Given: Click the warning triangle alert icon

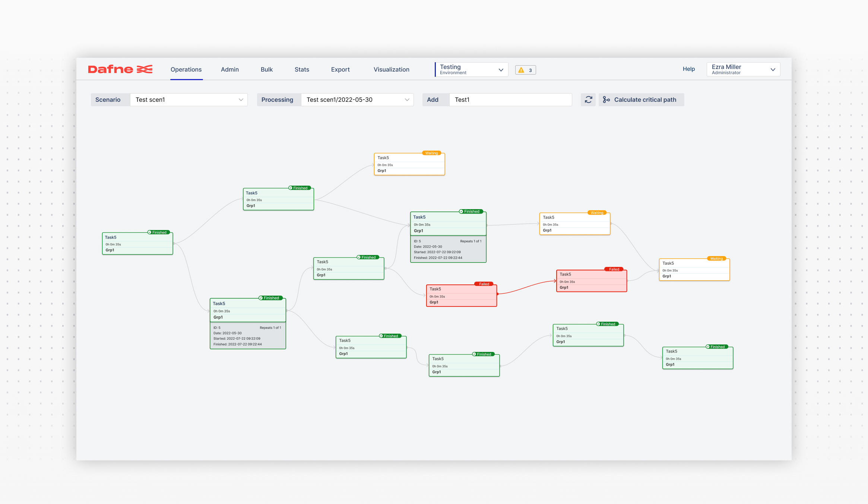Looking at the screenshot, I should [521, 70].
